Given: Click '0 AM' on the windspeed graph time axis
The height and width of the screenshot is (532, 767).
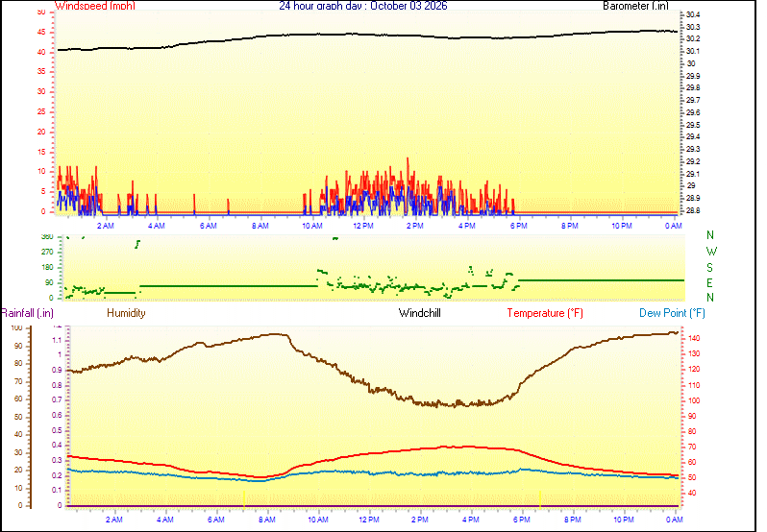Looking at the screenshot, I should click(x=674, y=226).
